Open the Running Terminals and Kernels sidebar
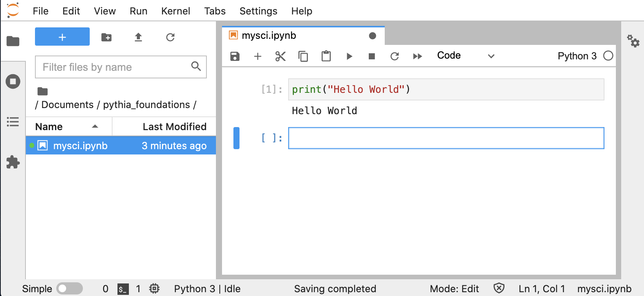 (13, 81)
